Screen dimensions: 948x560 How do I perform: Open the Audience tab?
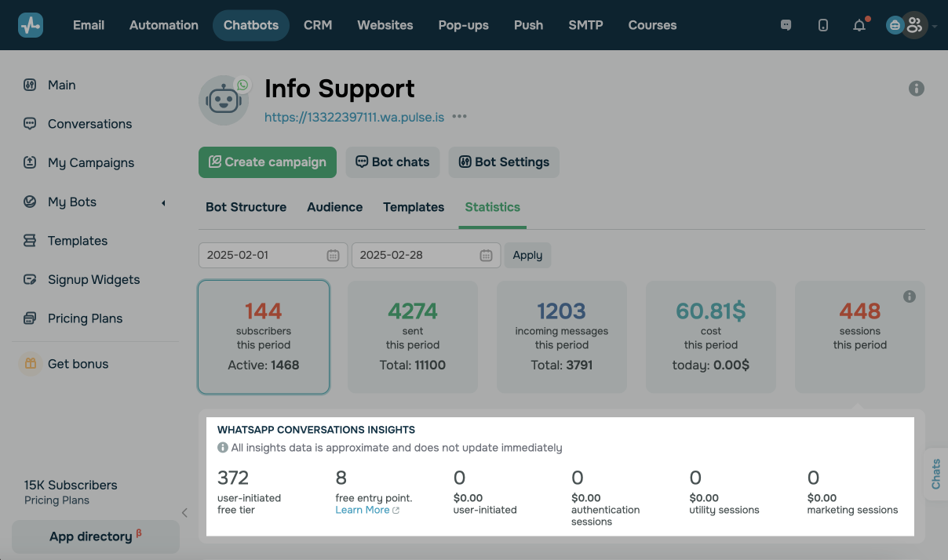coord(334,207)
